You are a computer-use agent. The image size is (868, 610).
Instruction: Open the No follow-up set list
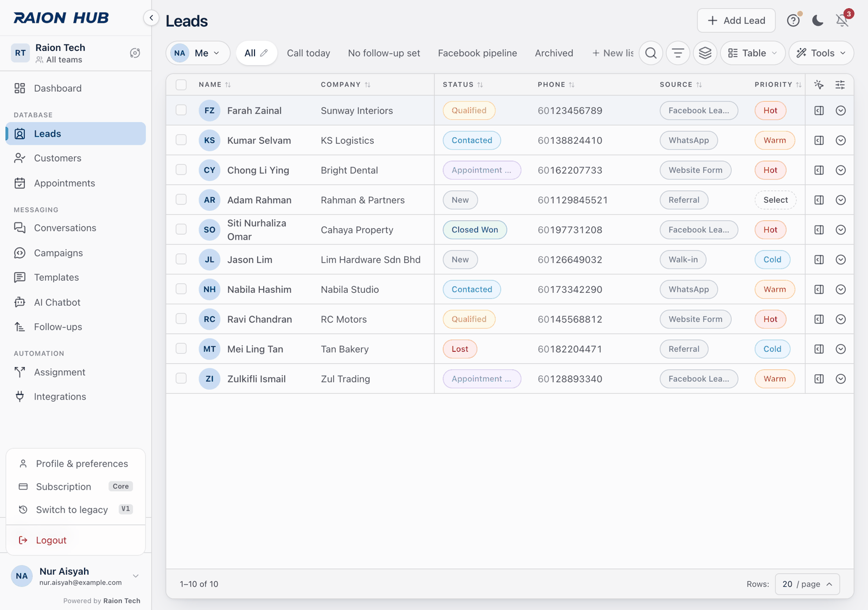(384, 53)
